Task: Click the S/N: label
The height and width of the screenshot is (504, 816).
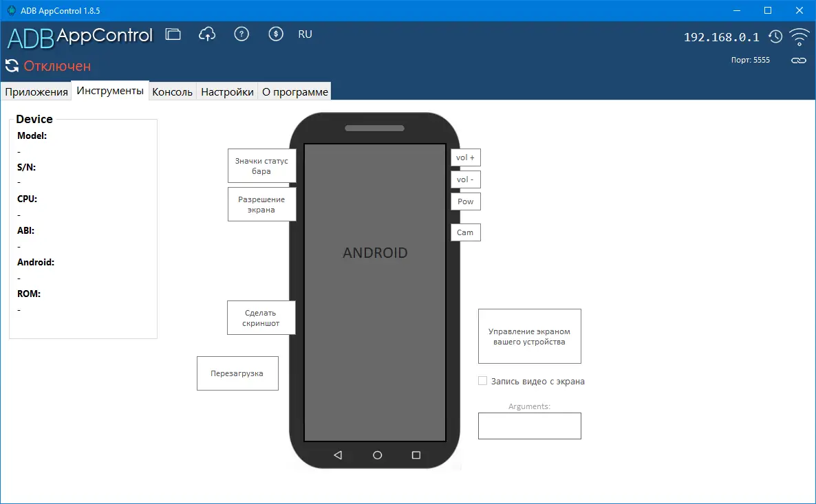Action: pyautogui.click(x=27, y=168)
